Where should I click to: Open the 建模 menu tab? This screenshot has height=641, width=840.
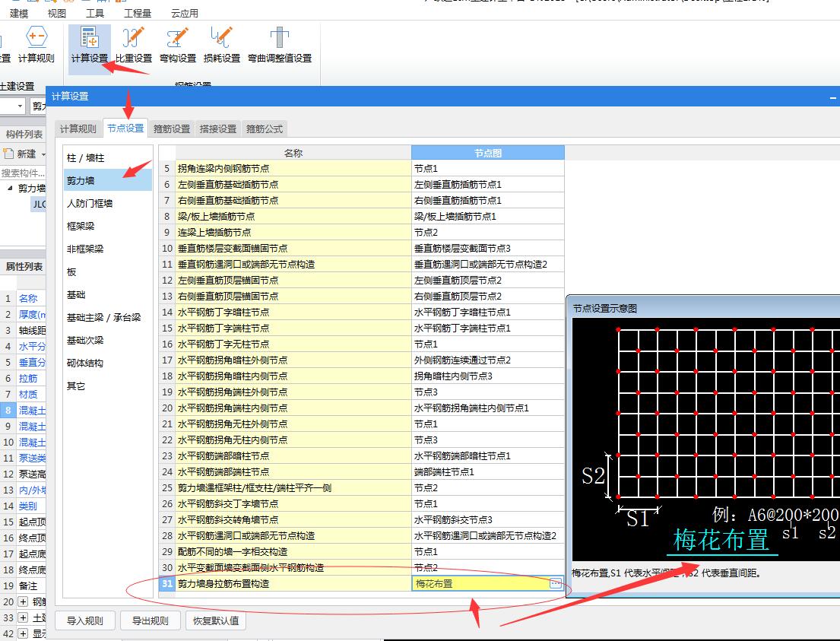19,14
